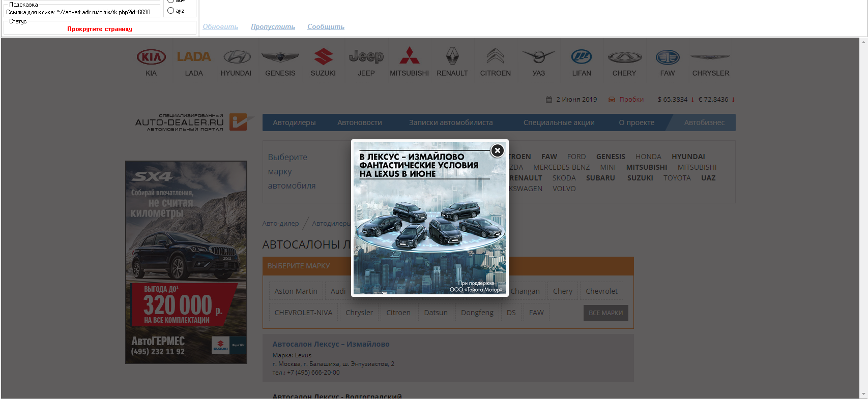Image resolution: width=868 pixels, height=399 pixels.
Task: Click the Ссылка для клика hint field
Action: tap(82, 12)
